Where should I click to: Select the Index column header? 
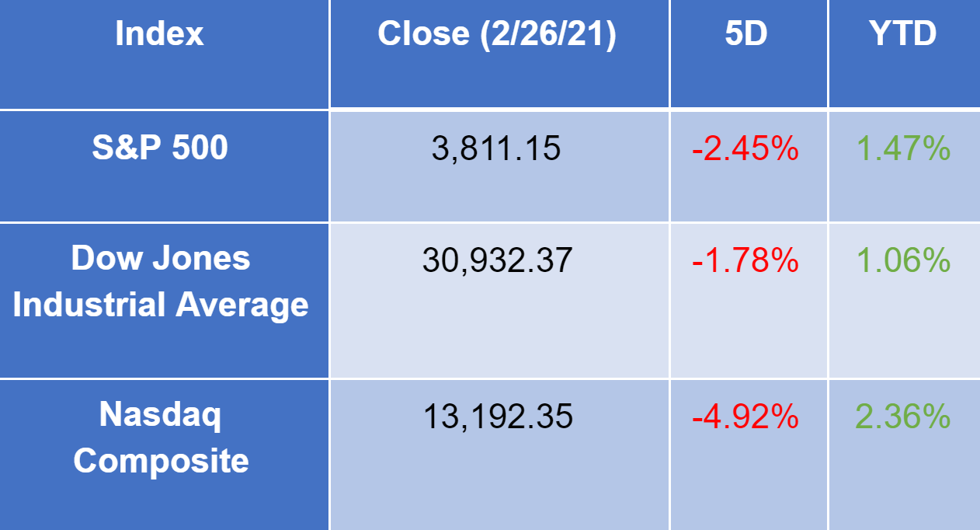coord(160,34)
